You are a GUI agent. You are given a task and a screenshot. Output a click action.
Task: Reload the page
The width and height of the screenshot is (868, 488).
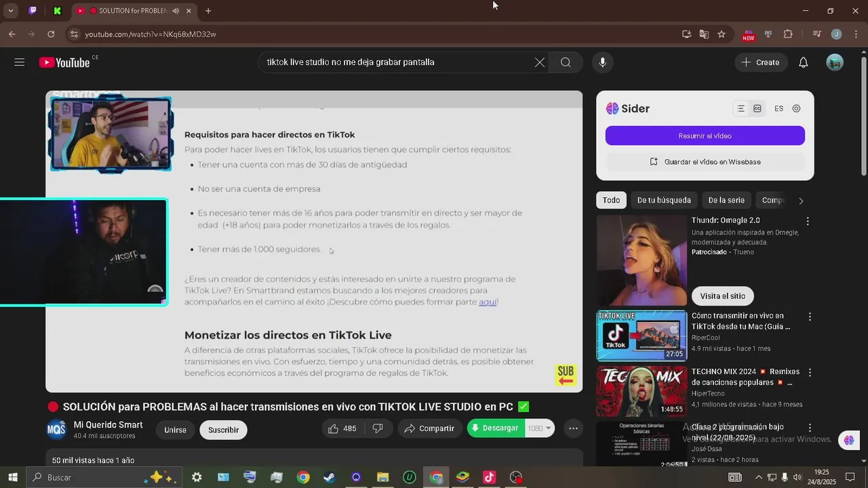point(51,34)
